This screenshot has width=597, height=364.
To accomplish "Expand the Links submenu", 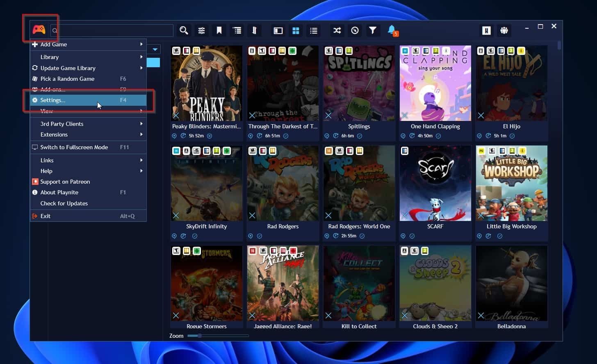I will [88, 160].
